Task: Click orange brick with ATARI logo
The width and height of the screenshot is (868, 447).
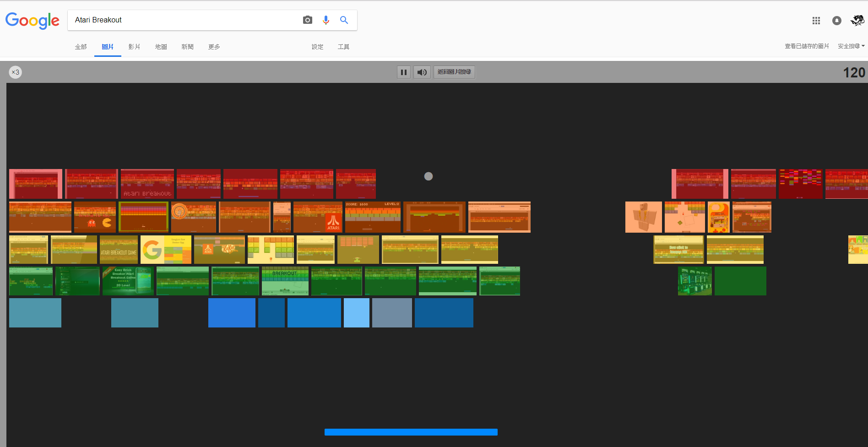Action: (318, 217)
